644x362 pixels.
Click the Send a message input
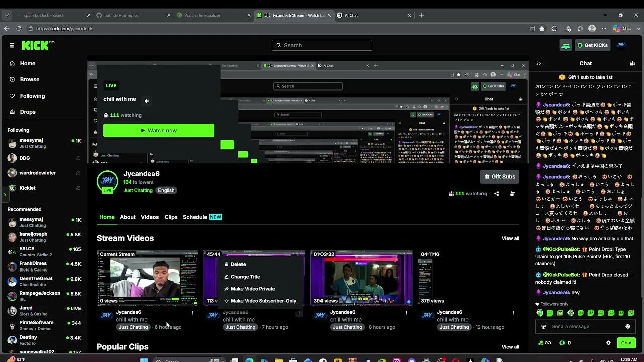585,327
